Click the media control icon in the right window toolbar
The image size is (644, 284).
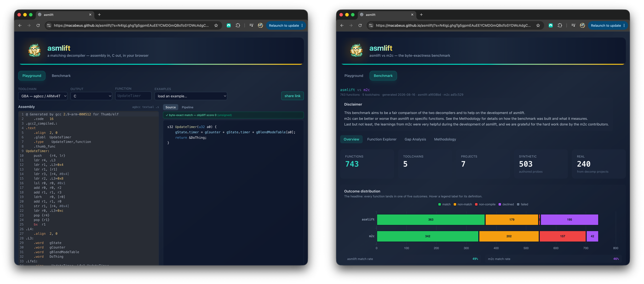pos(573,25)
